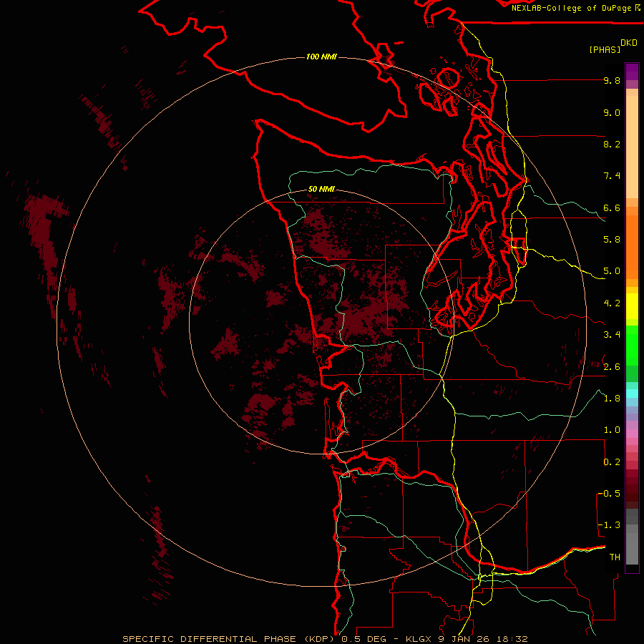Click the 3.4 value on the scale
The image size is (644, 644).
click(612, 335)
